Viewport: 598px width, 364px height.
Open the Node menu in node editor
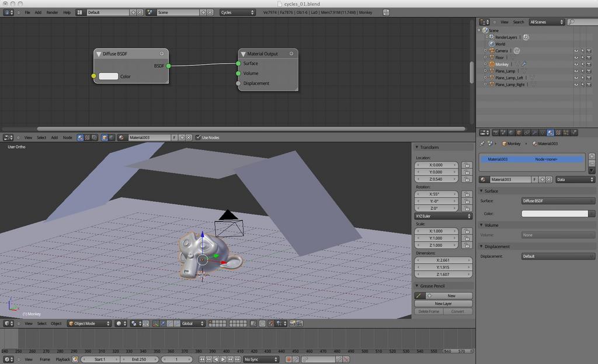[x=68, y=138]
